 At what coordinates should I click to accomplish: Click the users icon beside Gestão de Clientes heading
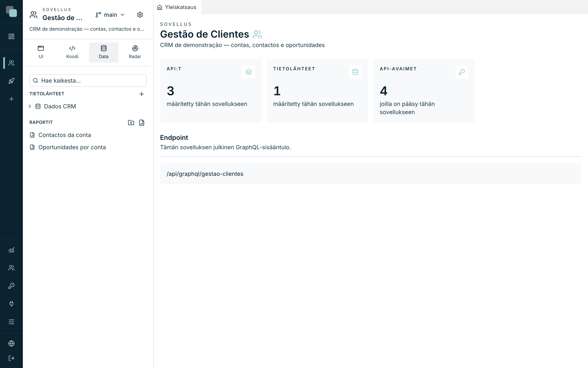(257, 34)
